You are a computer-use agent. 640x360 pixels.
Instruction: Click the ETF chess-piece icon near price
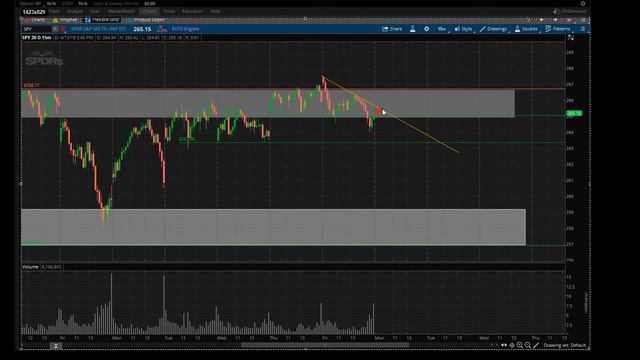pos(162,29)
